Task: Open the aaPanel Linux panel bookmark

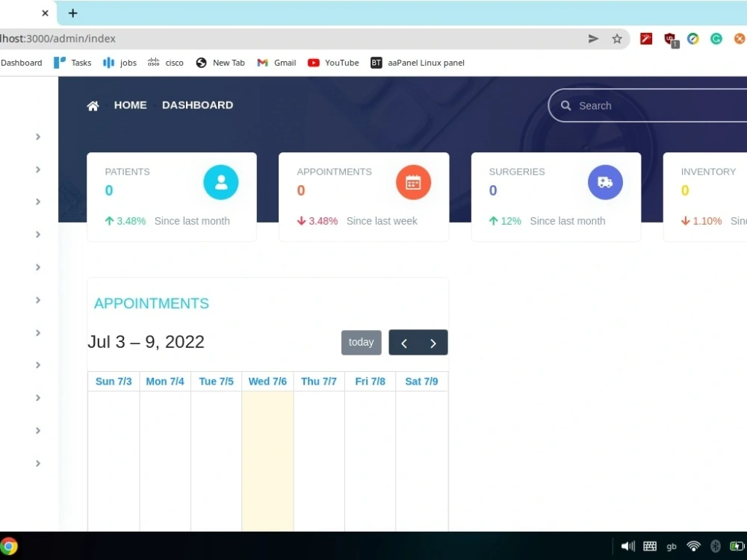Action: (418, 63)
